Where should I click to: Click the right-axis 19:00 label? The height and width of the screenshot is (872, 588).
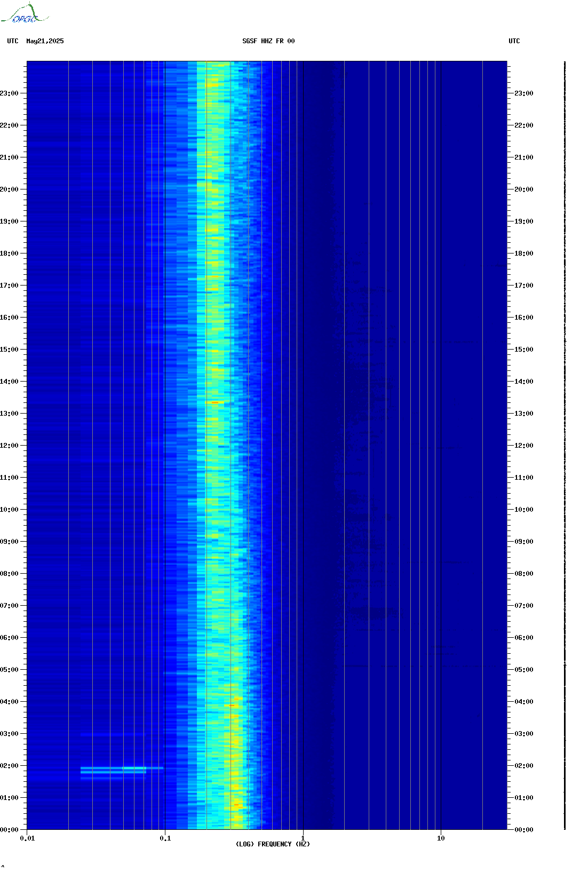pyautogui.click(x=524, y=221)
